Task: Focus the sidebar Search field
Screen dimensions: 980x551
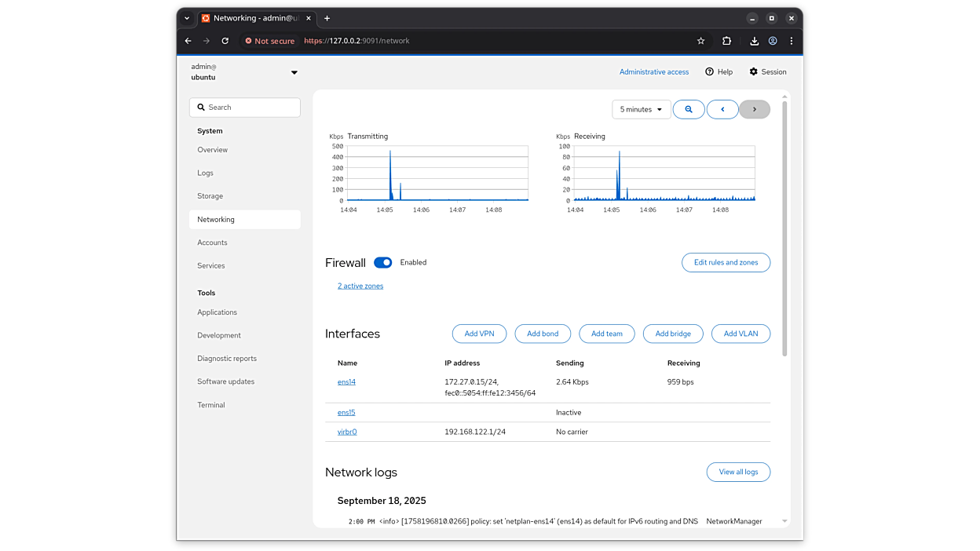Action: pyautogui.click(x=245, y=108)
